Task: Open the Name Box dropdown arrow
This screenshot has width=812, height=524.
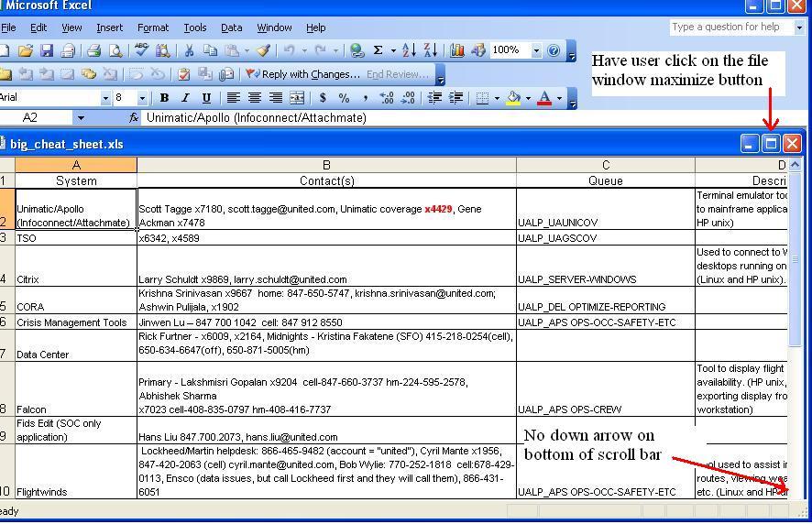Action: 81,118
